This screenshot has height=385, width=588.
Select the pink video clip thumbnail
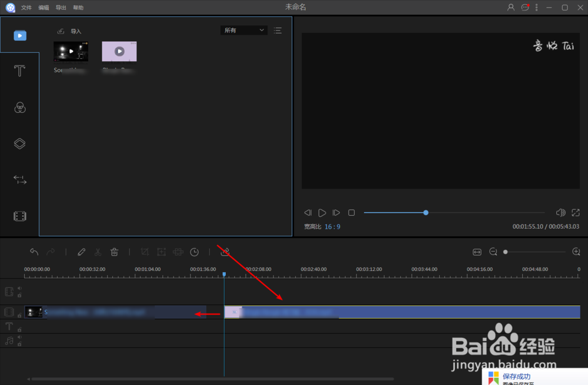coord(119,51)
